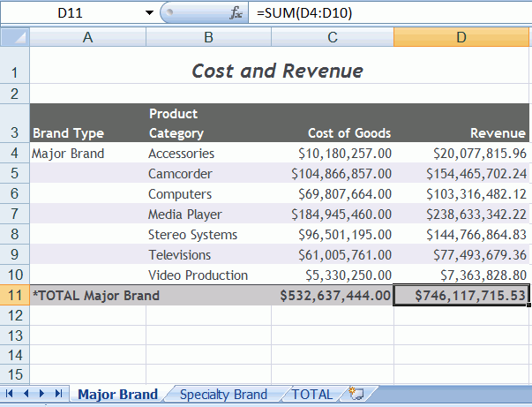This screenshot has width=532, height=407.
Task: Go to the first sheet using navigation arrow
Action: (11, 395)
